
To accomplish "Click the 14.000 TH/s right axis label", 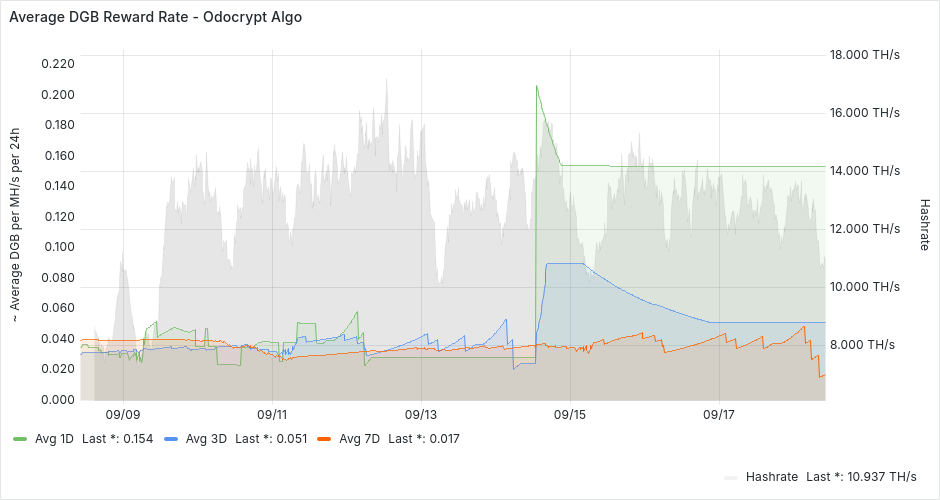I will [864, 171].
